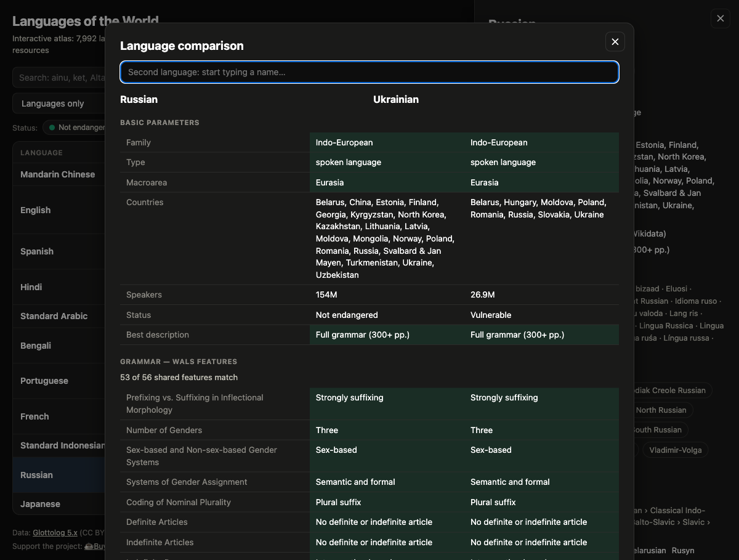Click the Indefinite Articles row label
This screenshot has width=739, height=560.
click(x=160, y=542)
